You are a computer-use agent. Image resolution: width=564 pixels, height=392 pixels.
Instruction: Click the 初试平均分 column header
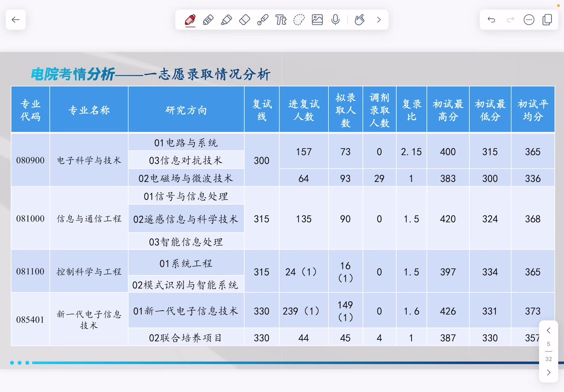click(x=533, y=110)
